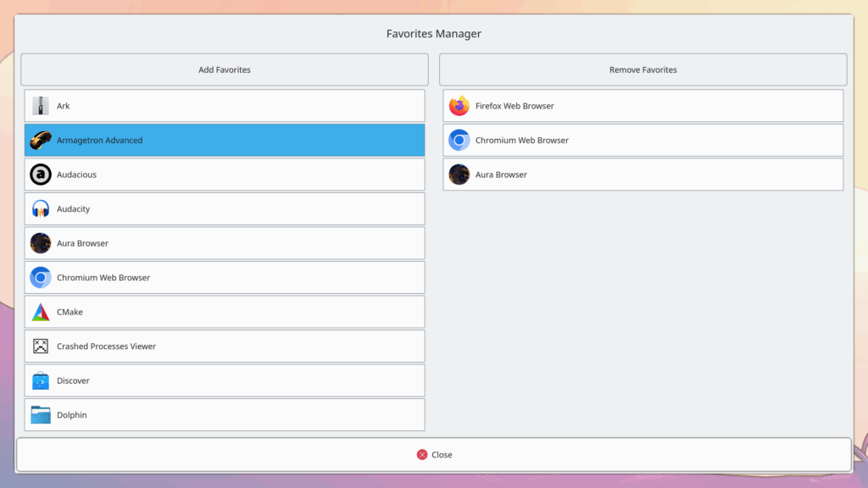
Task: Select 'Aura Browser' label in Remove Favorites
Action: tap(501, 175)
